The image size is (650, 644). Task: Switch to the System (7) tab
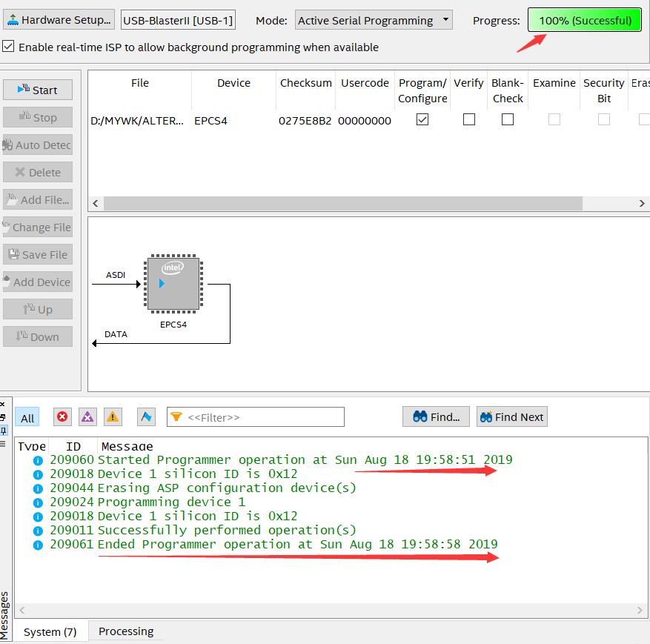(50, 631)
